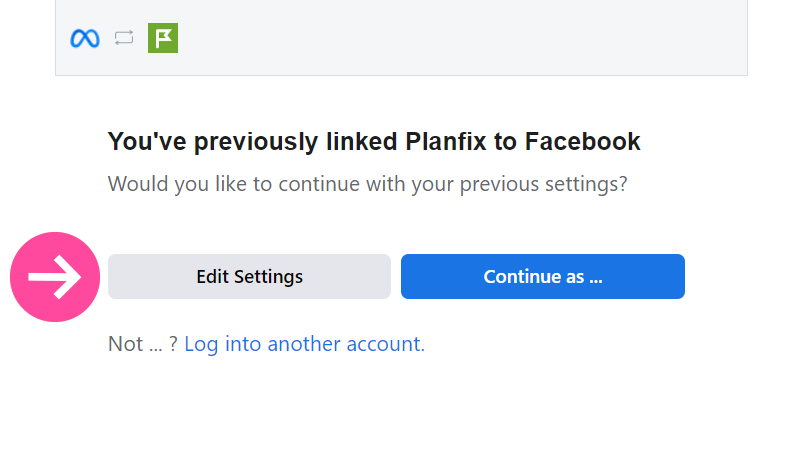Select the white arrow inside the pink circle
The height and width of the screenshot is (458, 788).
[55, 277]
